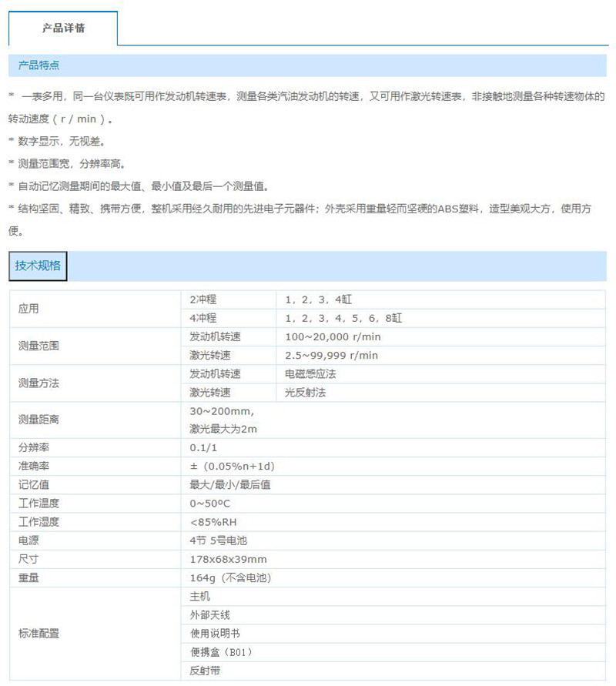Click the accuracy value ±(0.05%n+1d)
Screen dimensions: 616x686
pyautogui.click(x=233, y=466)
